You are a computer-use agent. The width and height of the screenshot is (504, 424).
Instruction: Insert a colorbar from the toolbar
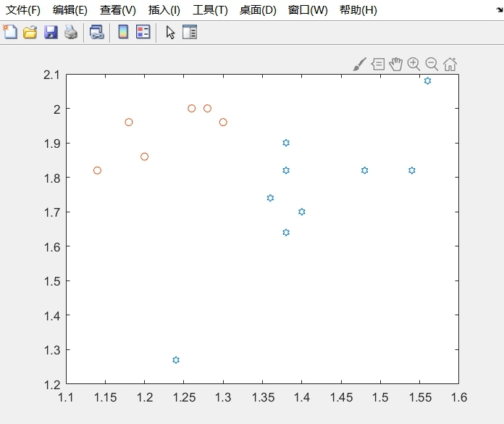click(123, 32)
